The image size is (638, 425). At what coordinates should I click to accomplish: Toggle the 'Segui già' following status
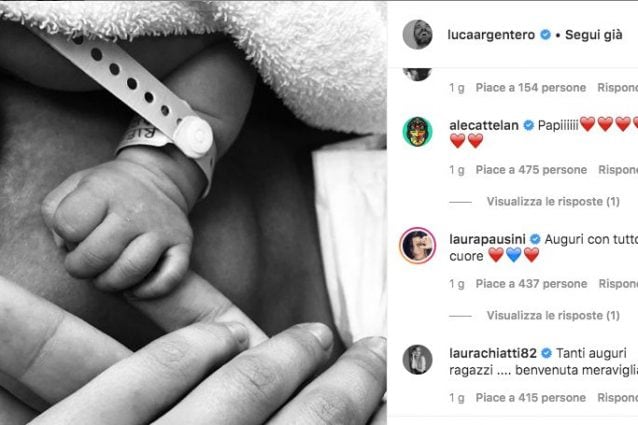(593, 35)
